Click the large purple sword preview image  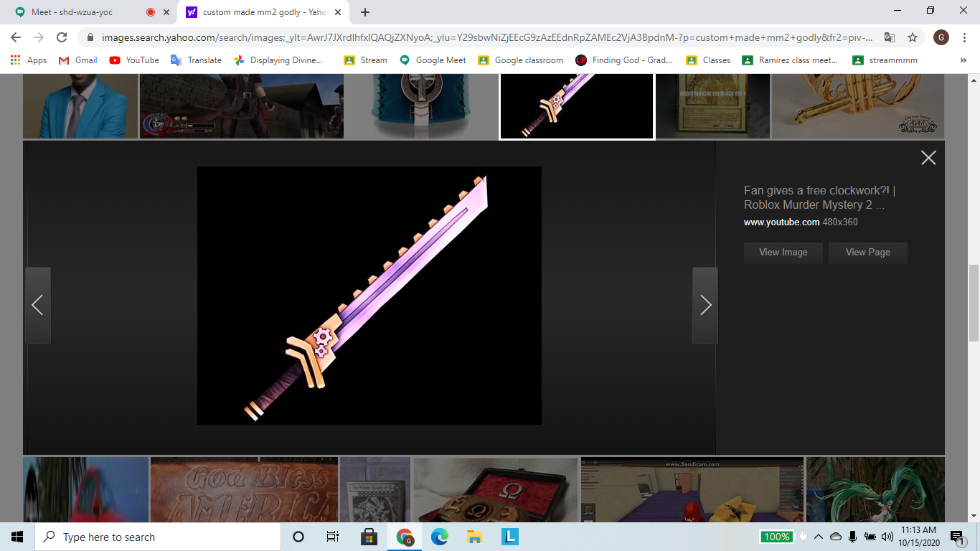369,296
